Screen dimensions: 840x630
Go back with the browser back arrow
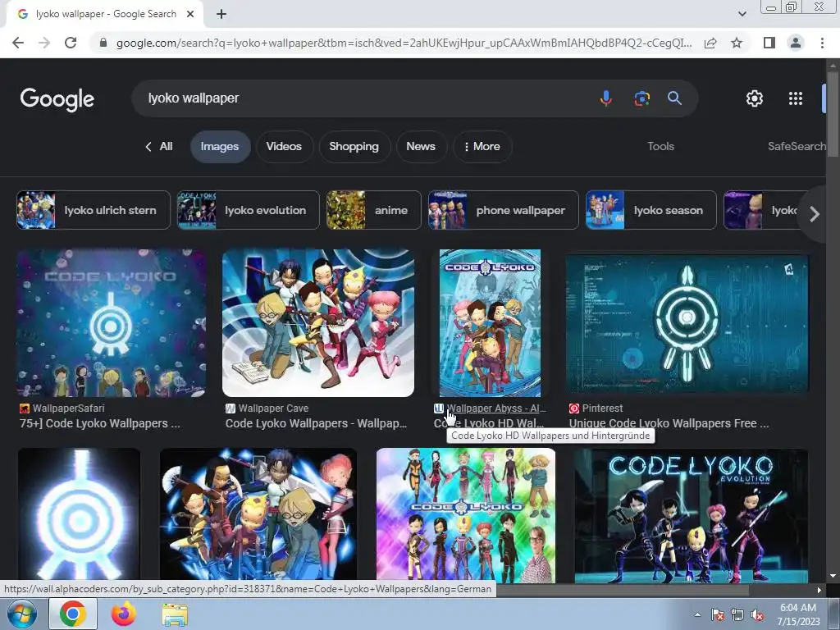pos(18,43)
